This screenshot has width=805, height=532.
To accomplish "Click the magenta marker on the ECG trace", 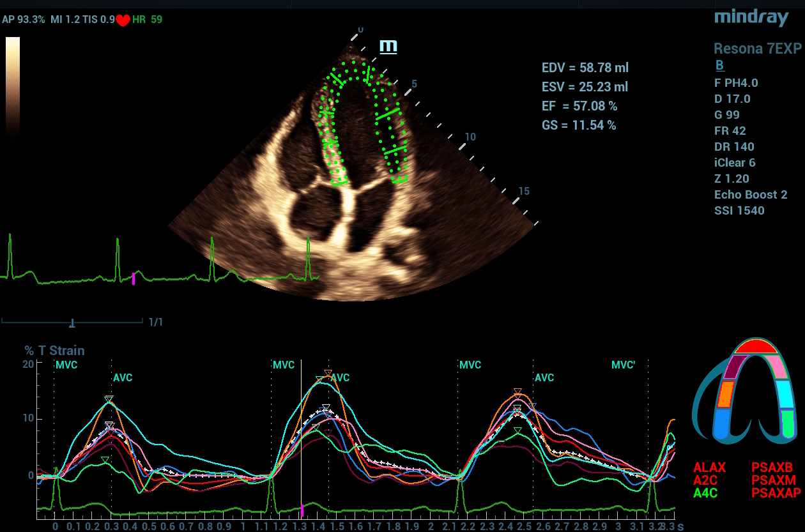I will pyautogui.click(x=134, y=278).
